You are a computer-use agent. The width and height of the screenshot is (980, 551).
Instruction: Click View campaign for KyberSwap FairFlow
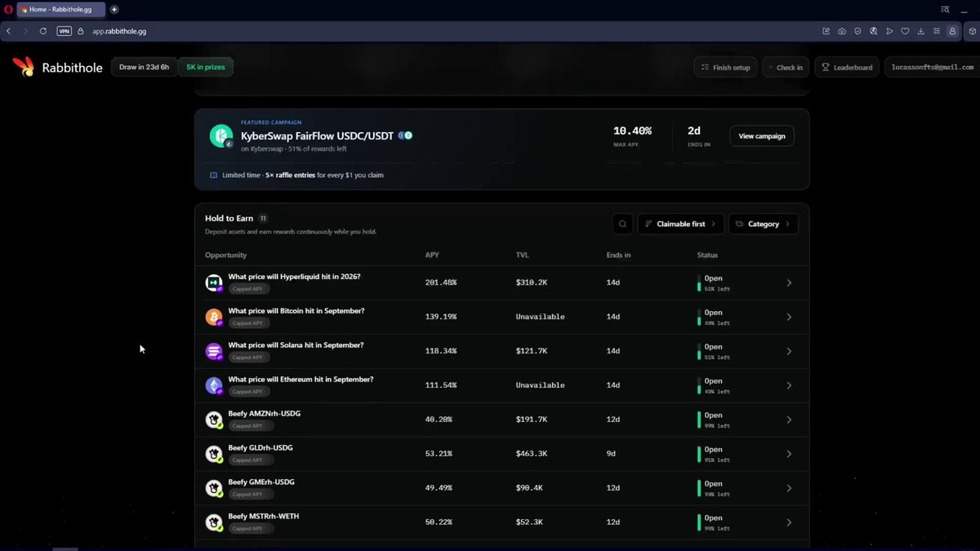[762, 136]
